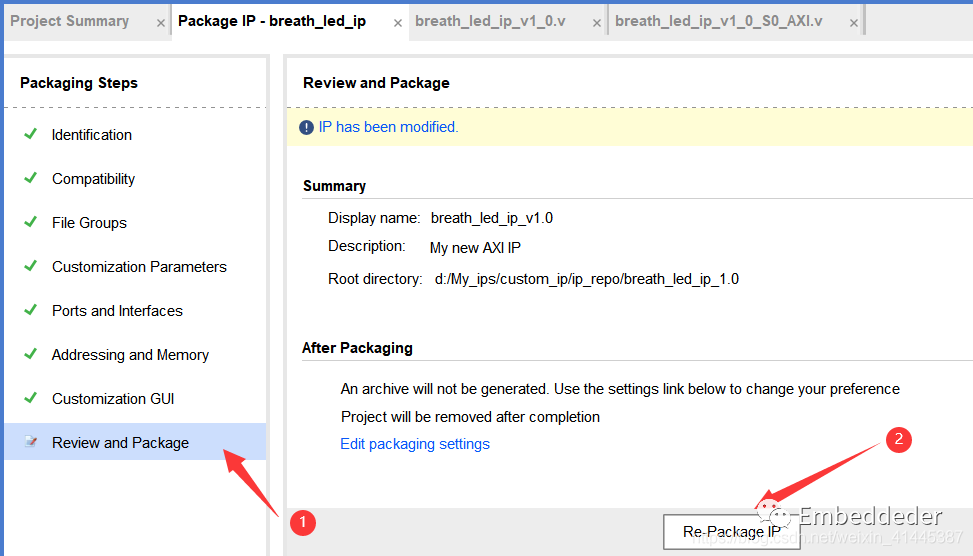The image size is (973, 556).
Task: Click the 'IP has been modified' message text
Action: pos(388,127)
